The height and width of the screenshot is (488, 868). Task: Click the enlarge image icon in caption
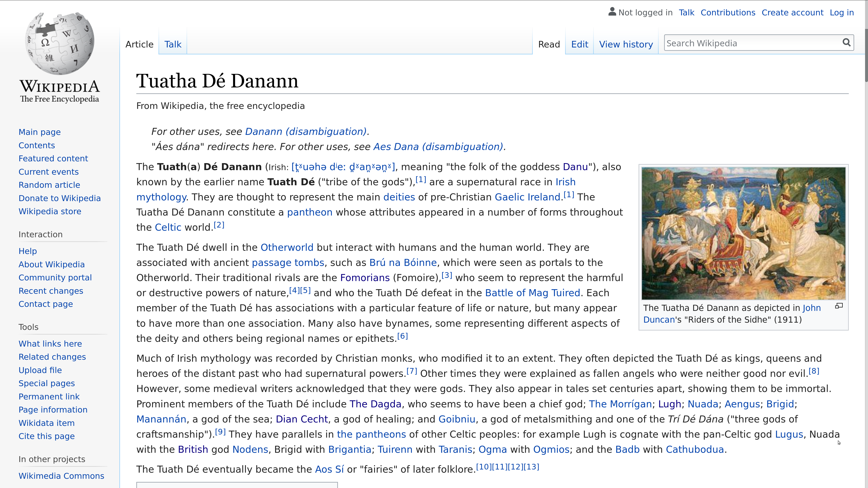[x=839, y=306]
